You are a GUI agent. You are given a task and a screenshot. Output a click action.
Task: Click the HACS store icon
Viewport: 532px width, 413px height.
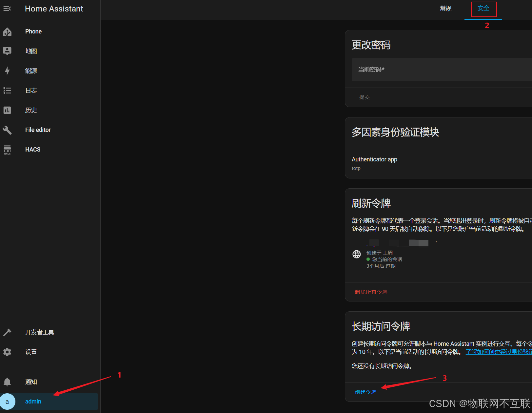coord(7,150)
